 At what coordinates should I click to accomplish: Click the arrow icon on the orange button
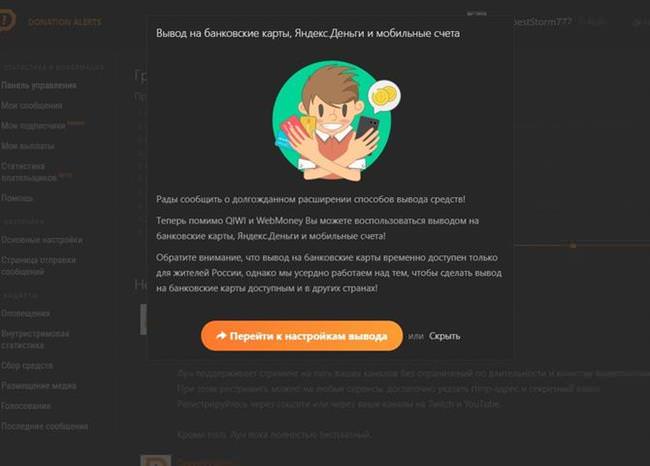[x=221, y=335]
